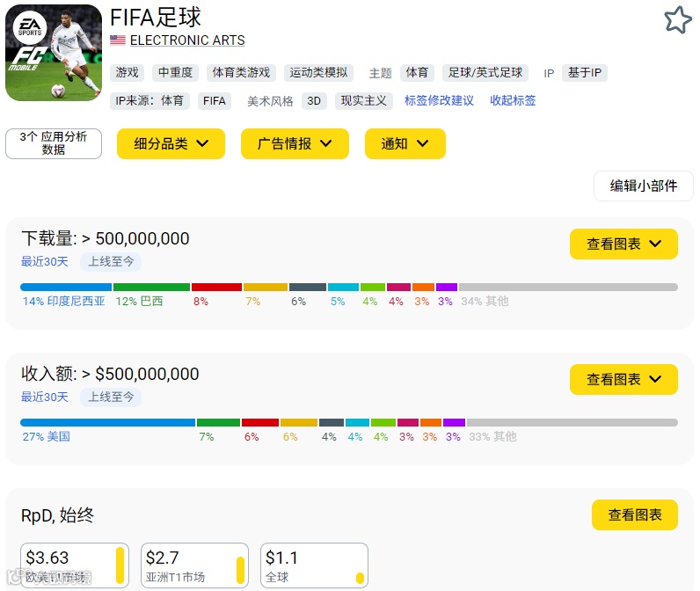Click the 34% 其他 label
The width and height of the screenshot is (700, 591).
pos(485,302)
